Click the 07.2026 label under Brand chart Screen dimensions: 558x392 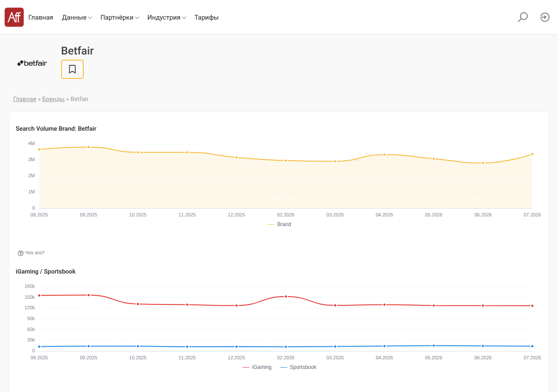tap(532, 215)
